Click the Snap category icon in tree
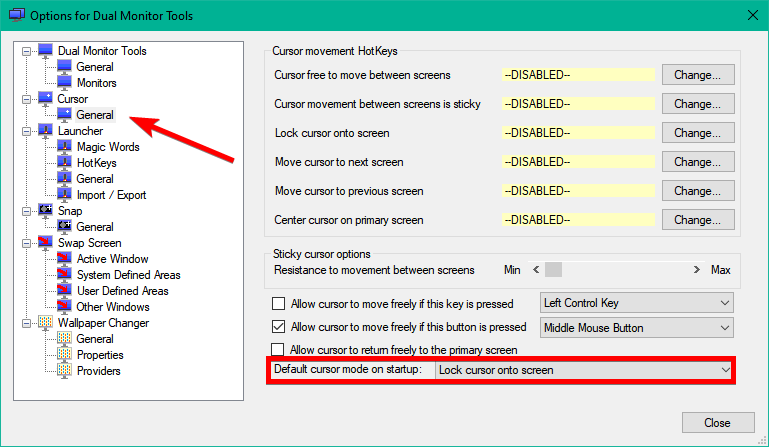 [45, 211]
